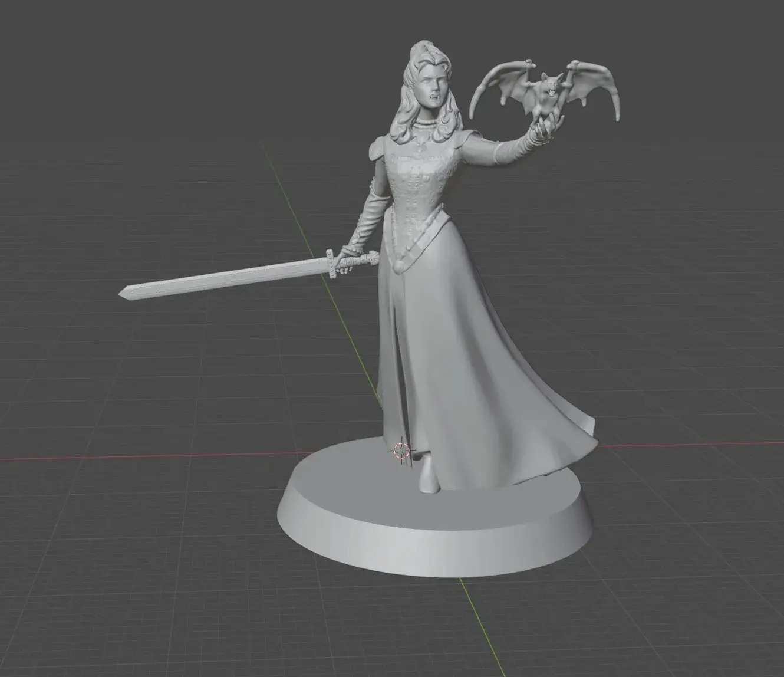This screenshot has height=677, width=784.
Task: Select the hand gripping the sword hilt
Action: pyautogui.click(x=355, y=259)
